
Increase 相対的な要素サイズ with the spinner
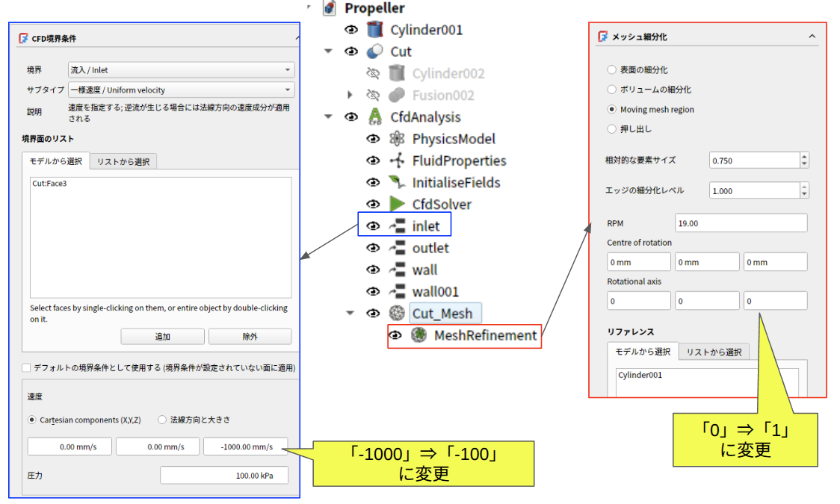click(x=804, y=157)
